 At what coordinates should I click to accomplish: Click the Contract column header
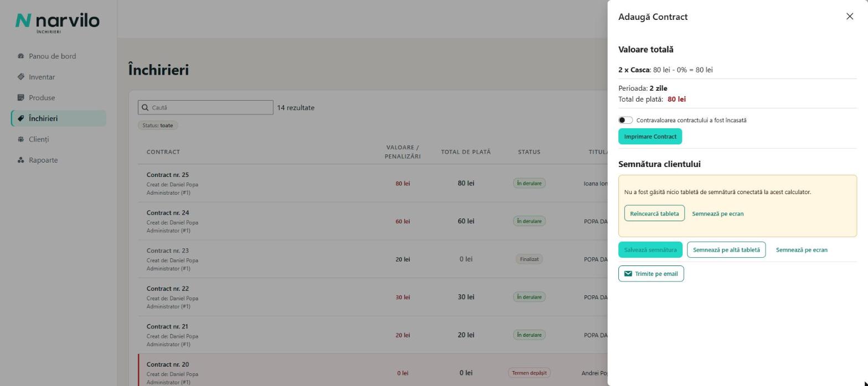pos(163,152)
